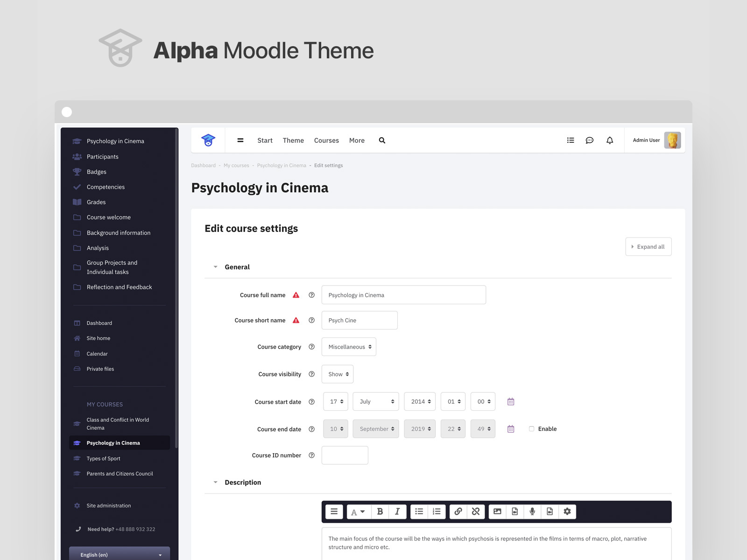Insert an image in the description editor

497,511
